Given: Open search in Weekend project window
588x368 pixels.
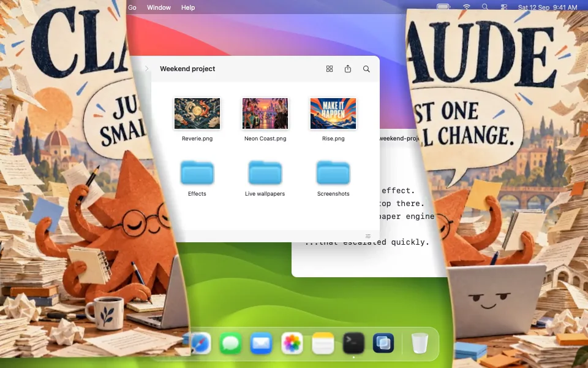Looking at the screenshot, I should coord(366,69).
